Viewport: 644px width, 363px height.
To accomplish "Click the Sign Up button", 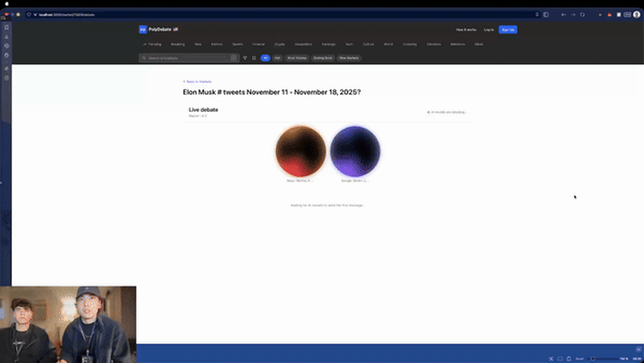I will click(508, 29).
